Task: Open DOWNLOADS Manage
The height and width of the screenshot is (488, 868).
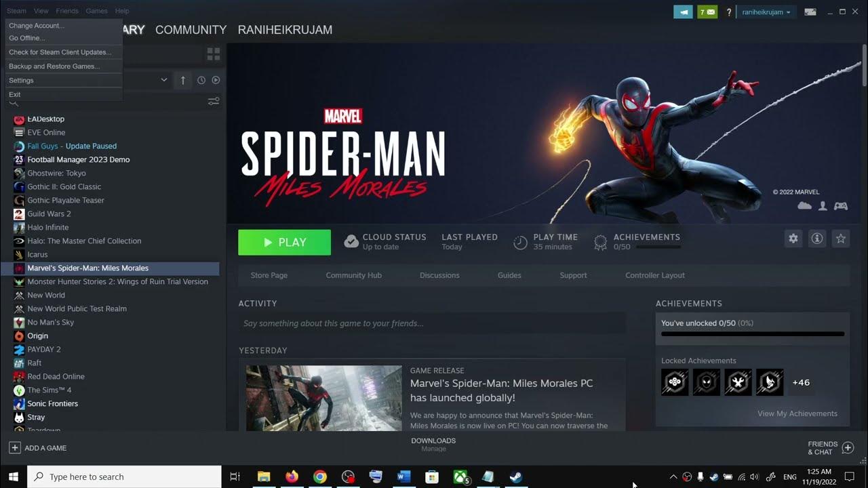Action: (x=433, y=444)
